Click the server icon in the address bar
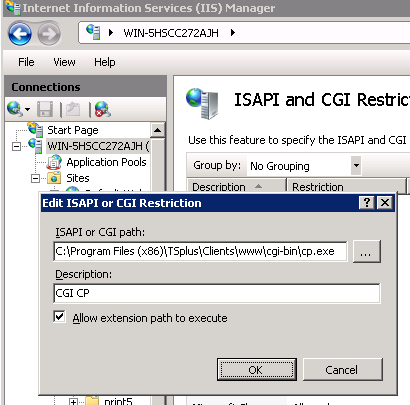Viewport: 410px width, 405px height. tap(93, 32)
